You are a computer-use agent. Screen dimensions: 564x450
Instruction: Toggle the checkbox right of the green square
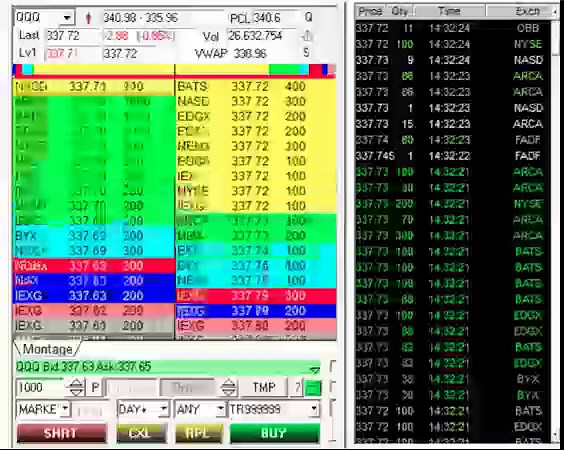(x=333, y=387)
